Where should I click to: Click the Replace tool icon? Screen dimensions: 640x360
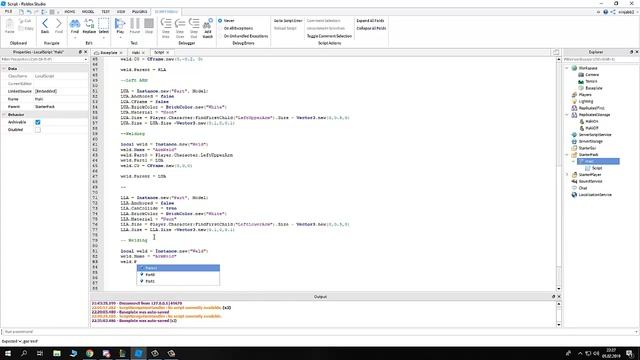pos(89,25)
